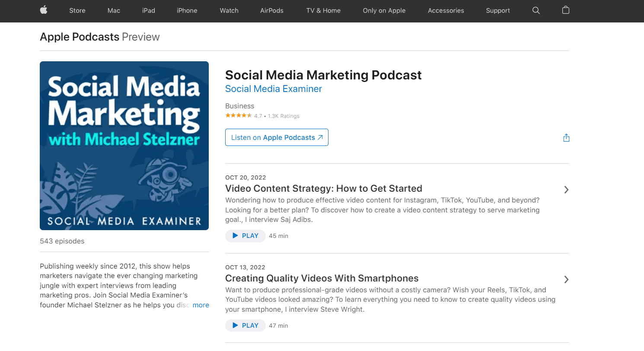This screenshot has height=351, width=644.
Task: Click the star rating display
Action: [x=239, y=116]
